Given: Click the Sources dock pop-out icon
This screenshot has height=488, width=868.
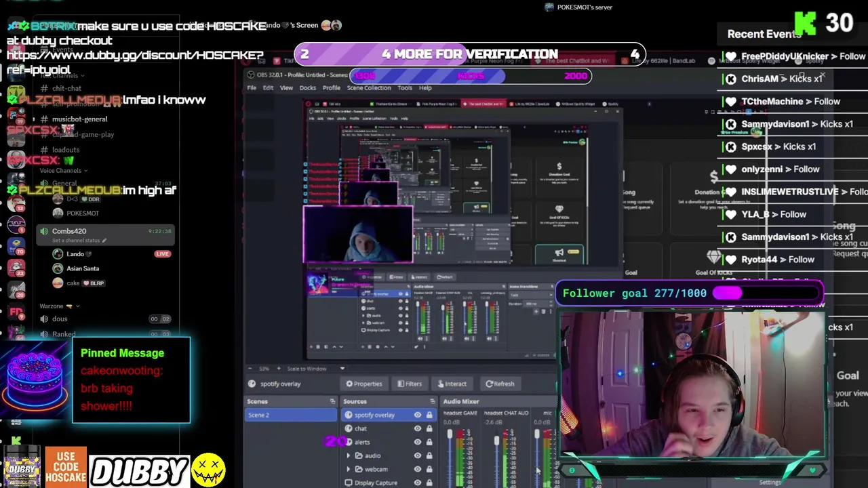Looking at the screenshot, I should coord(433,401).
